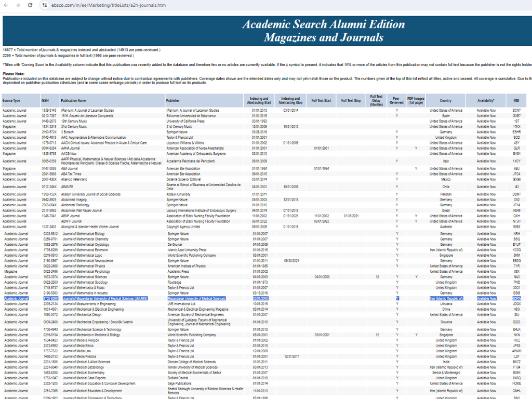Open the site information icon beside the URL

pyautogui.click(x=45, y=5)
